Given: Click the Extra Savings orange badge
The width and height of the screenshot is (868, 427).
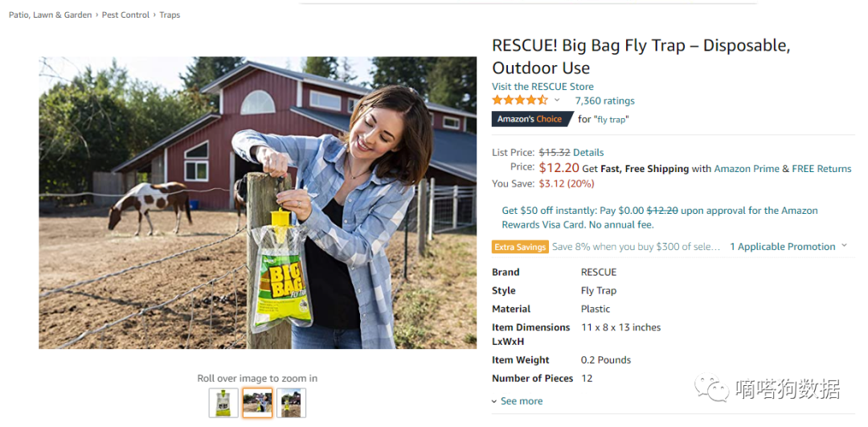Looking at the screenshot, I should point(520,247).
